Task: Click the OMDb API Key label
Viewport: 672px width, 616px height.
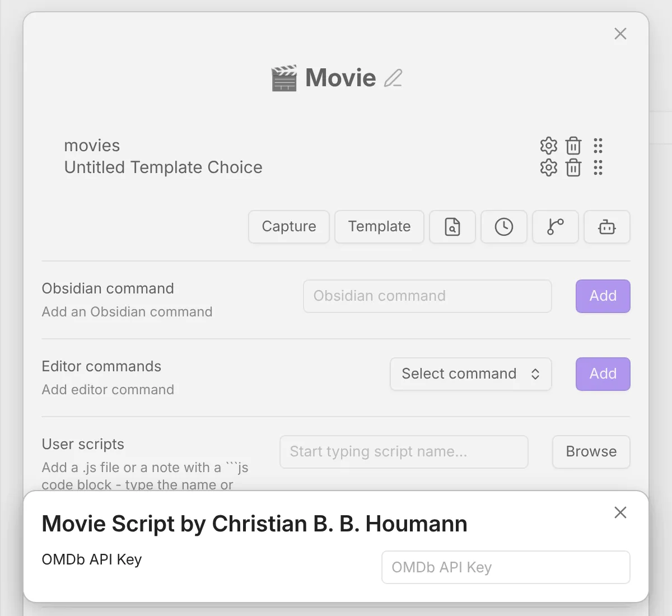Action: pos(92,559)
